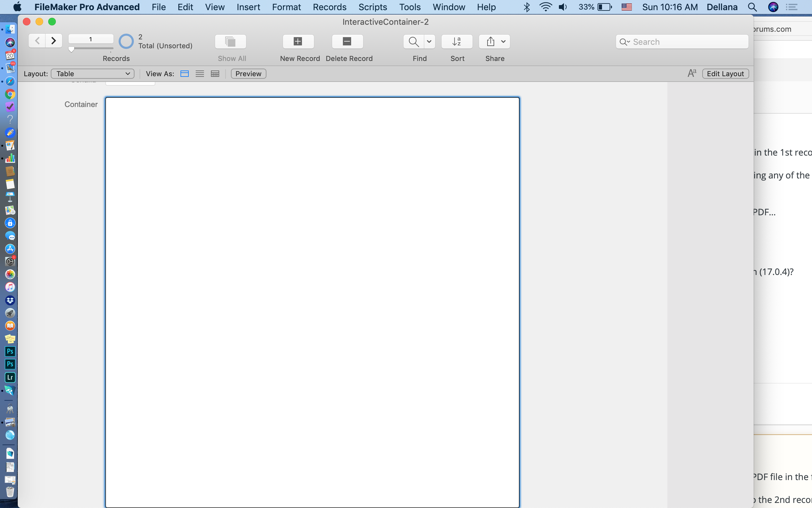The height and width of the screenshot is (508, 812).
Task: Open the Scripts menu
Action: pyautogui.click(x=372, y=7)
